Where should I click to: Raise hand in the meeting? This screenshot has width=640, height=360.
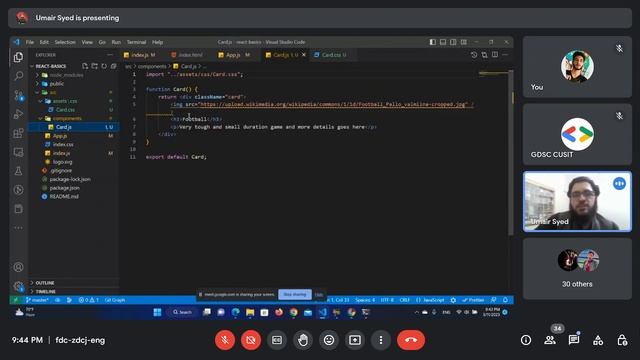click(x=303, y=340)
